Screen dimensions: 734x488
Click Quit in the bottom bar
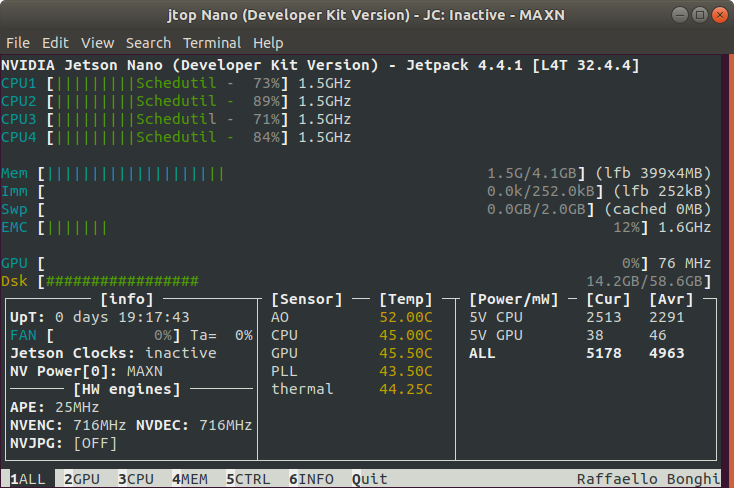pos(370,479)
